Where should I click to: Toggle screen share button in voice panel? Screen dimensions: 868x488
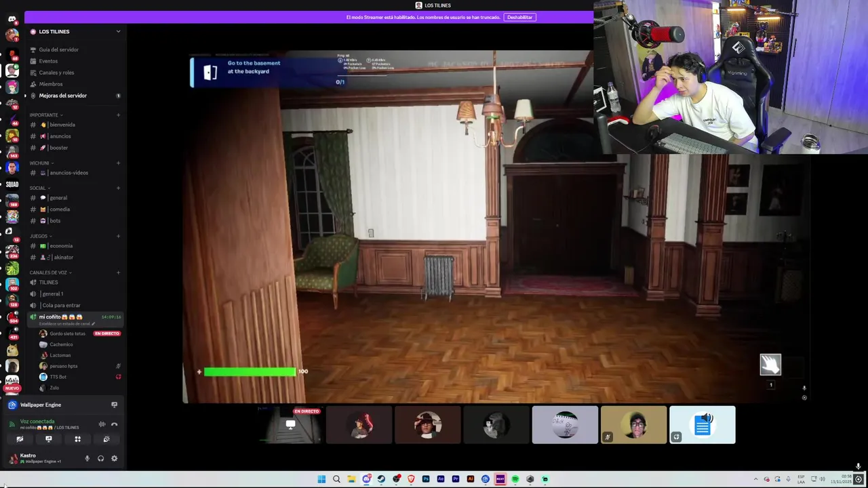[x=48, y=439]
